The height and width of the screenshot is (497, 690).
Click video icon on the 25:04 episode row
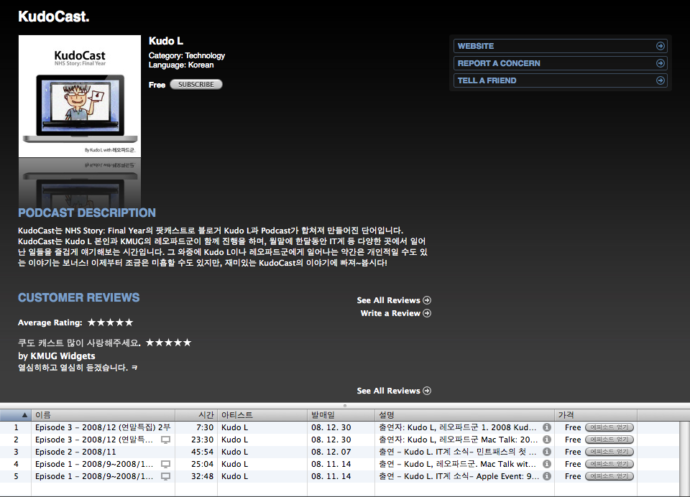tap(165, 464)
